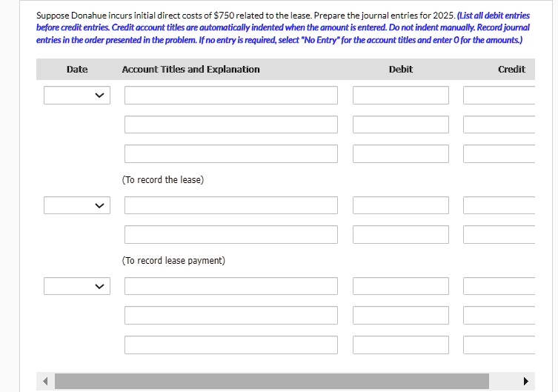558x392 pixels.
Task: Focus second-row credit field of lease payment entry
Action: click(x=499, y=234)
